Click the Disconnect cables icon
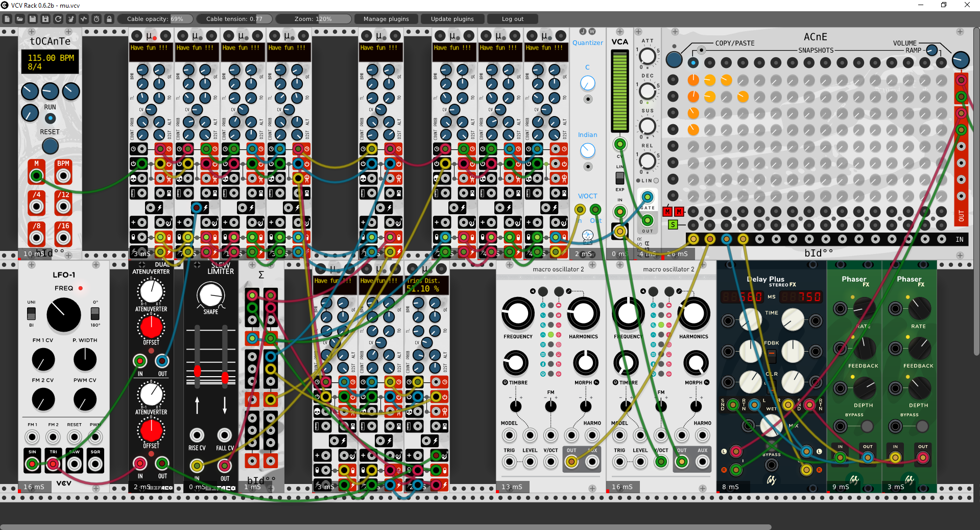 click(71, 19)
